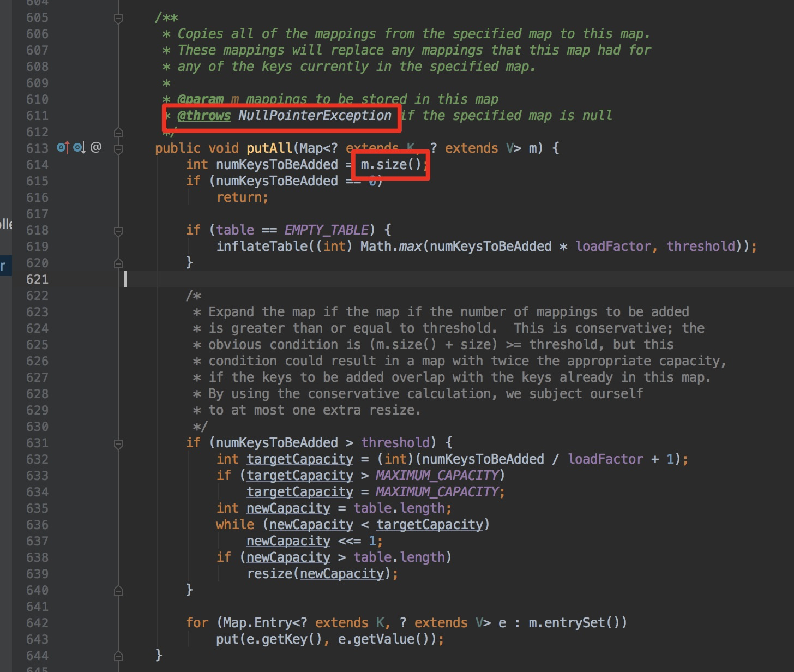Click the comment 'to at most one extra resize.'

[x=315, y=410]
